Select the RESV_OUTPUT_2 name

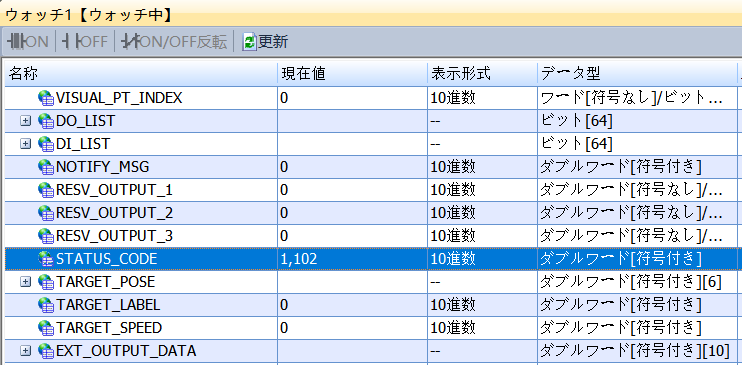pyautogui.click(x=114, y=213)
